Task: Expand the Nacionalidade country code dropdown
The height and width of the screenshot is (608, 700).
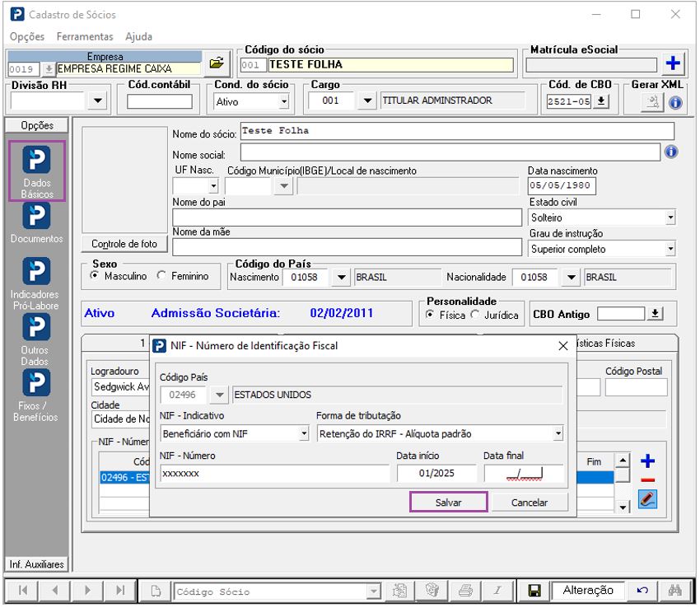Action: point(571,277)
